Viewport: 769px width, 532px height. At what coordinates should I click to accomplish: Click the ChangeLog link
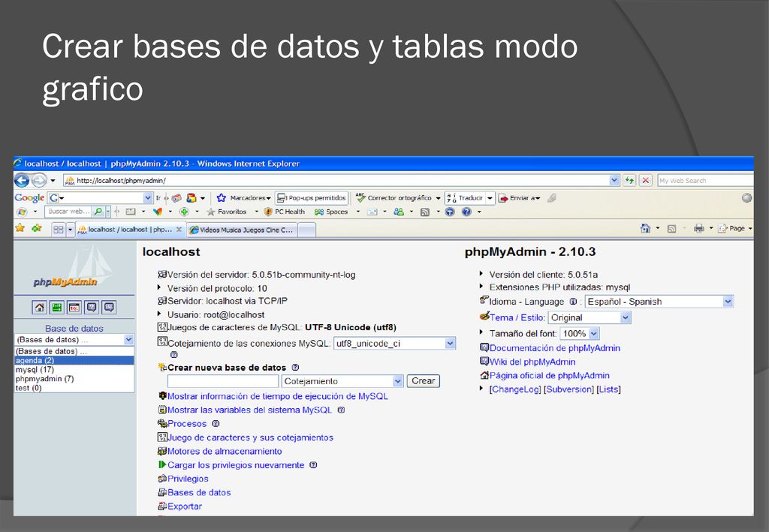515,389
